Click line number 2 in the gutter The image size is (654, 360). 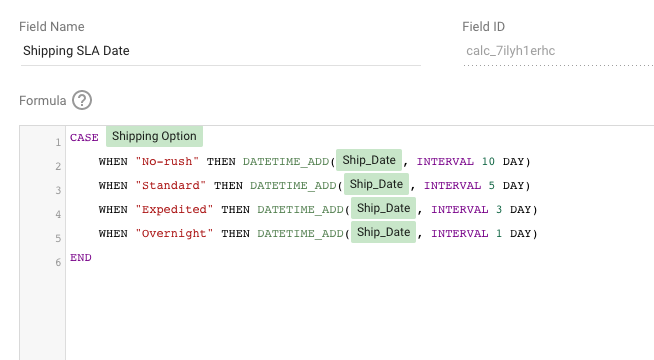[58, 166]
